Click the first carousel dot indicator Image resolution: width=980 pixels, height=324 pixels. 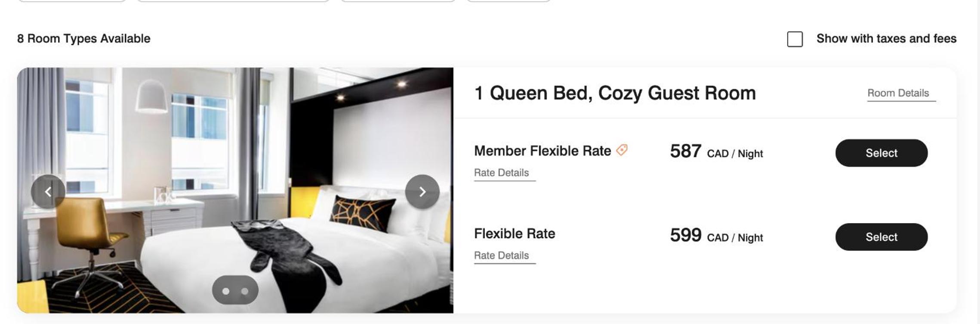226,291
